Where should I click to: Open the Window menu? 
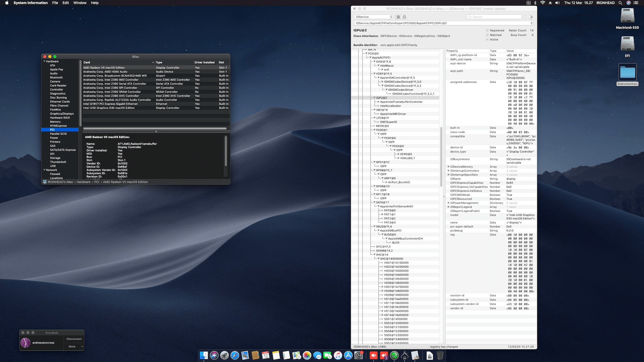click(x=80, y=3)
